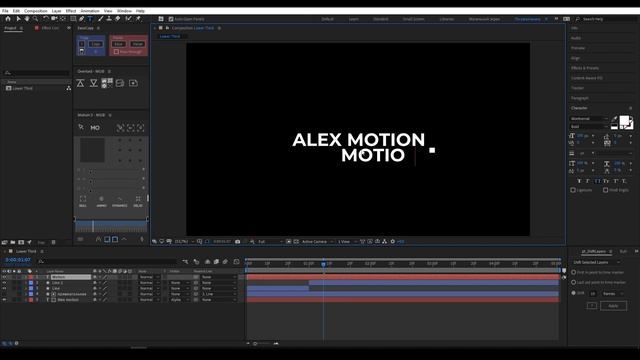Click the Motion Blur enable icon in the timeline
The width and height of the screenshot is (640, 360).
225,262
